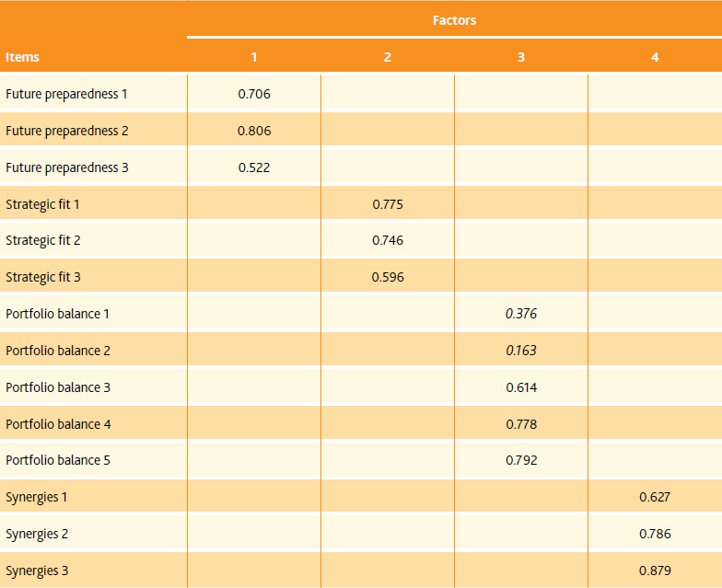Select the Strategic fit 2 row label
722x588 pixels.
42,241
